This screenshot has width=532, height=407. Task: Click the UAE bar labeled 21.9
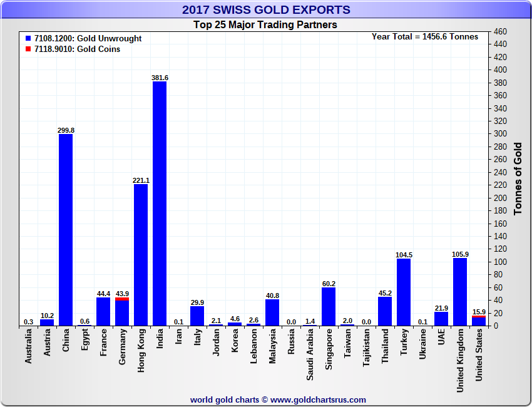441,319
